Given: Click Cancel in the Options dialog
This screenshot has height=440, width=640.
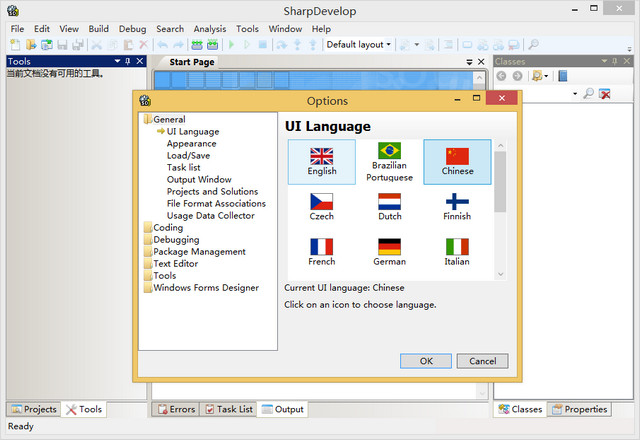Looking at the screenshot, I should click(x=482, y=361).
